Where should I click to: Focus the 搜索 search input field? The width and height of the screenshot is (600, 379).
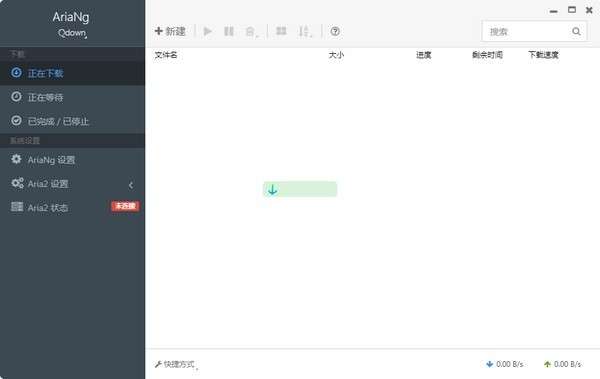click(x=528, y=31)
